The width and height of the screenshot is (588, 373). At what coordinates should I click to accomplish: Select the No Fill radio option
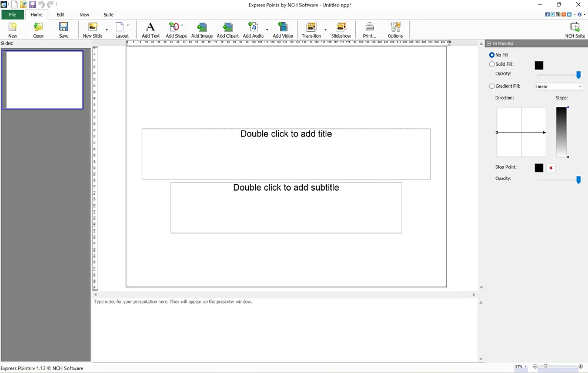pos(492,55)
